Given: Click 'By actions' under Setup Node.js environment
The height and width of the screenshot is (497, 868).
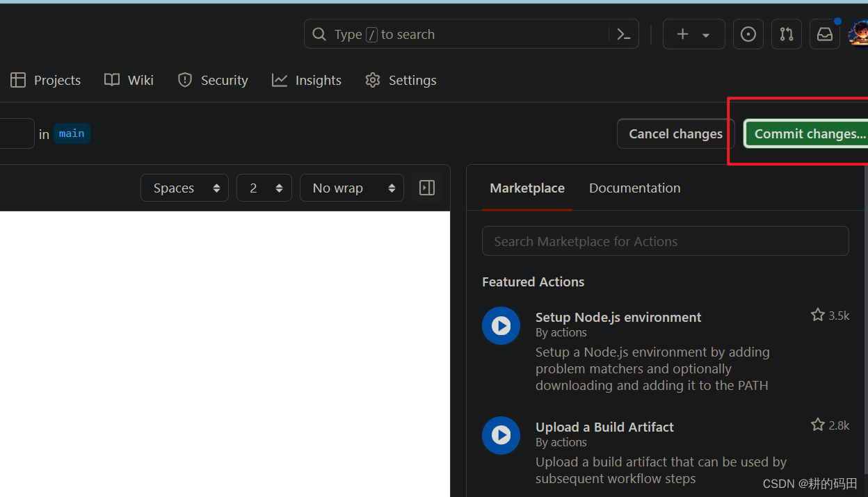Looking at the screenshot, I should point(561,332).
